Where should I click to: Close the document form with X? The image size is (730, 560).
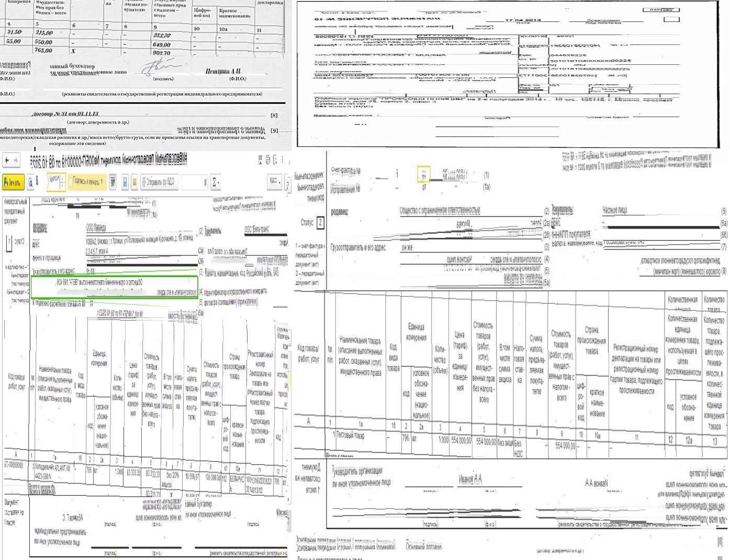[289, 162]
